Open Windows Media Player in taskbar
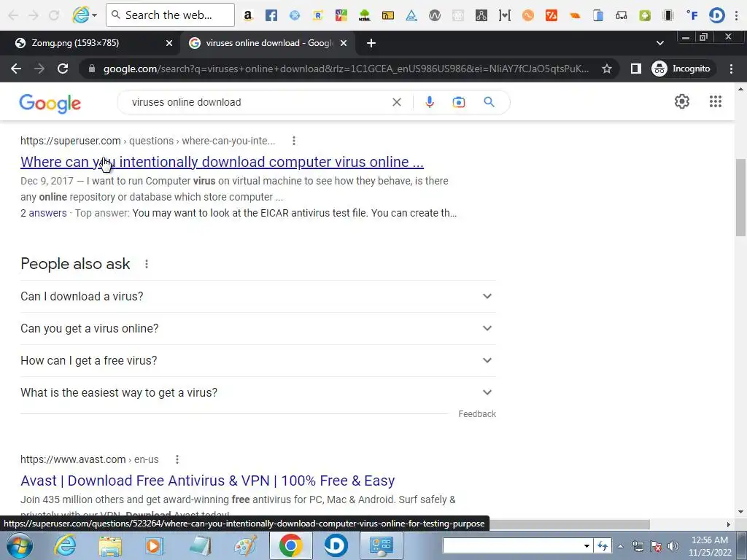Image resolution: width=747 pixels, height=560 pixels. coord(153,545)
